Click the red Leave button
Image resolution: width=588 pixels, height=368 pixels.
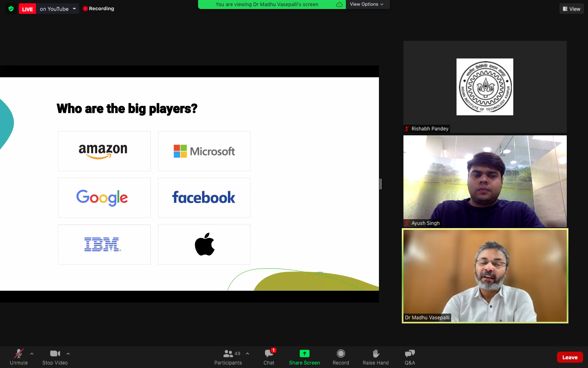(570, 357)
